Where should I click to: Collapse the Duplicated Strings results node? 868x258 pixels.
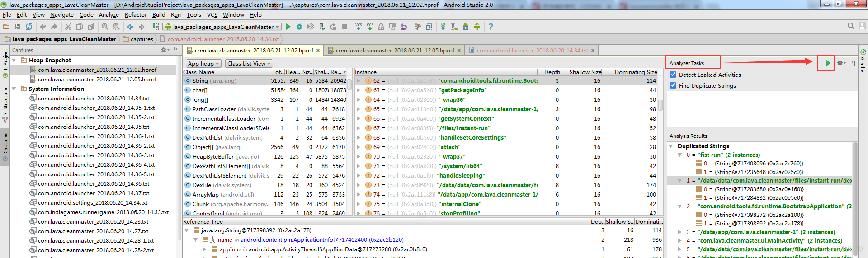[x=671, y=146]
